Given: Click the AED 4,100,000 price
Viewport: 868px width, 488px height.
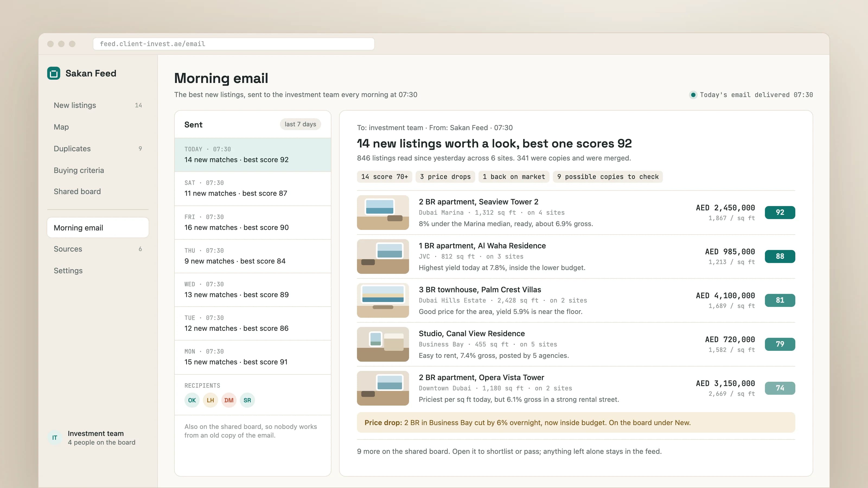Looking at the screenshot, I should [726, 296].
